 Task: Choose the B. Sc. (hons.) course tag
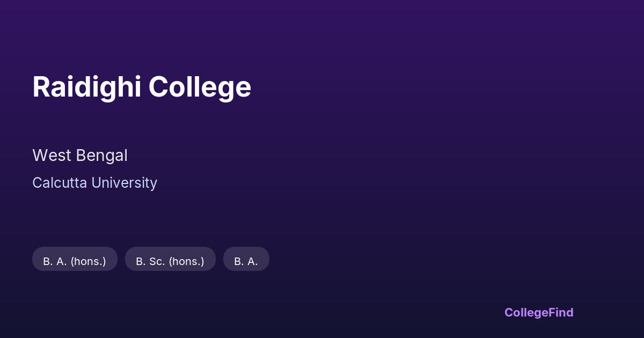170,261
